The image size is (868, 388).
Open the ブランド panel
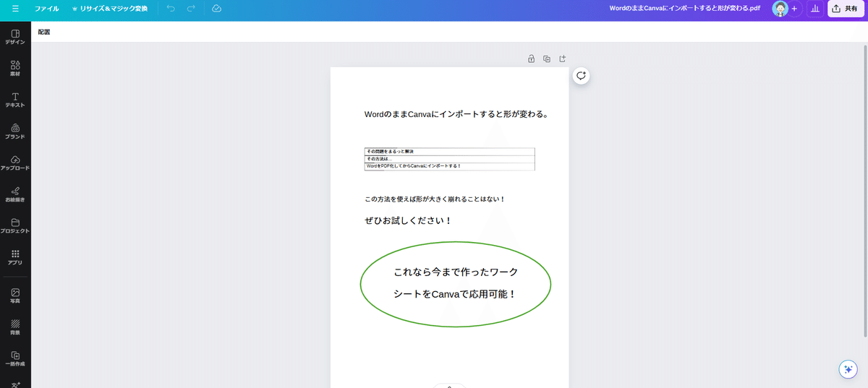click(x=15, y=131)
